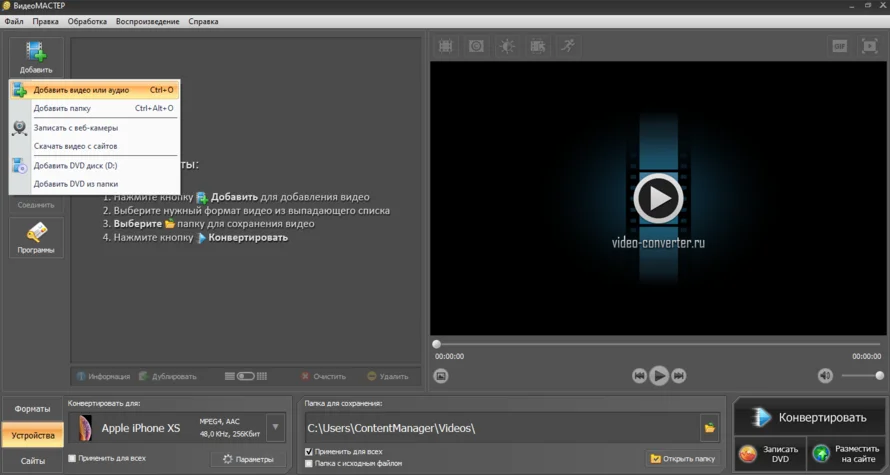Open the Воспроизведение menu
This screenshot has height=475, width=890.
(148, 21)
